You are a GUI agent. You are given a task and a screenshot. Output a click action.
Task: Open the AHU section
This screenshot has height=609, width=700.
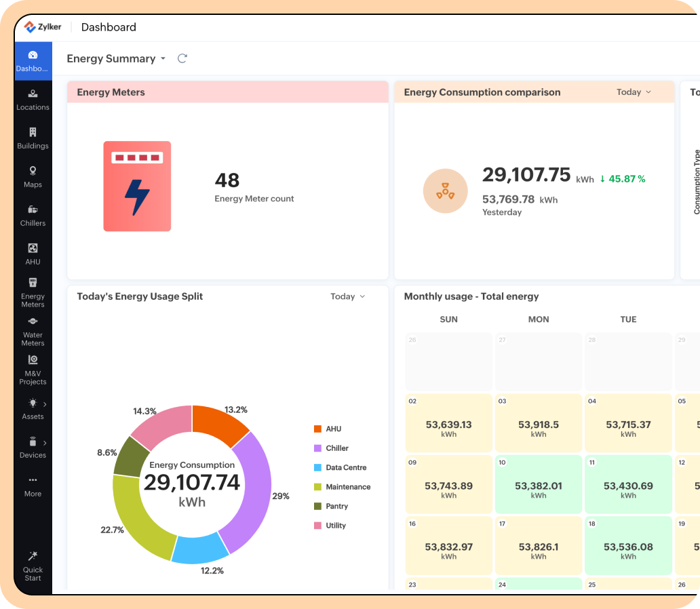click(x=33, y=253)
